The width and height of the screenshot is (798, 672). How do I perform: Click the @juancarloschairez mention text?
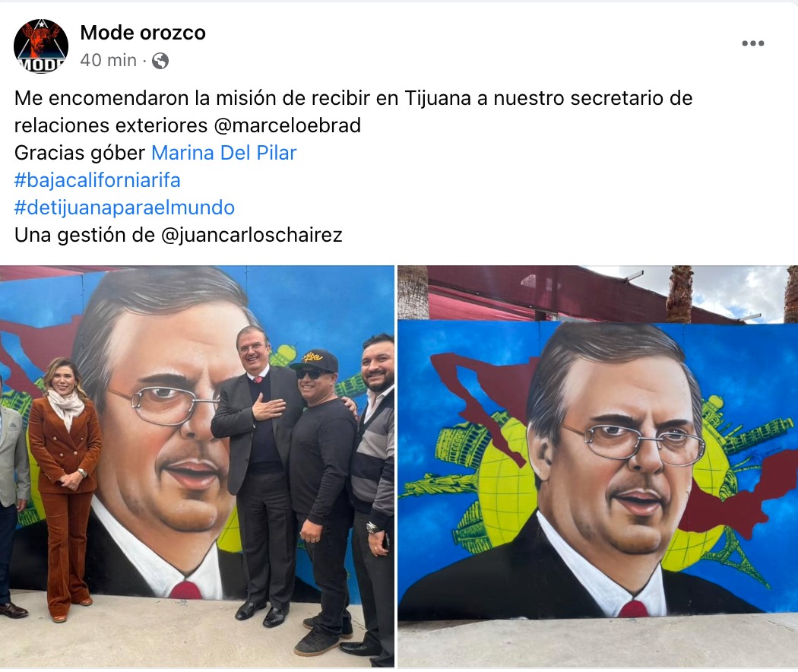pos(252,235)
